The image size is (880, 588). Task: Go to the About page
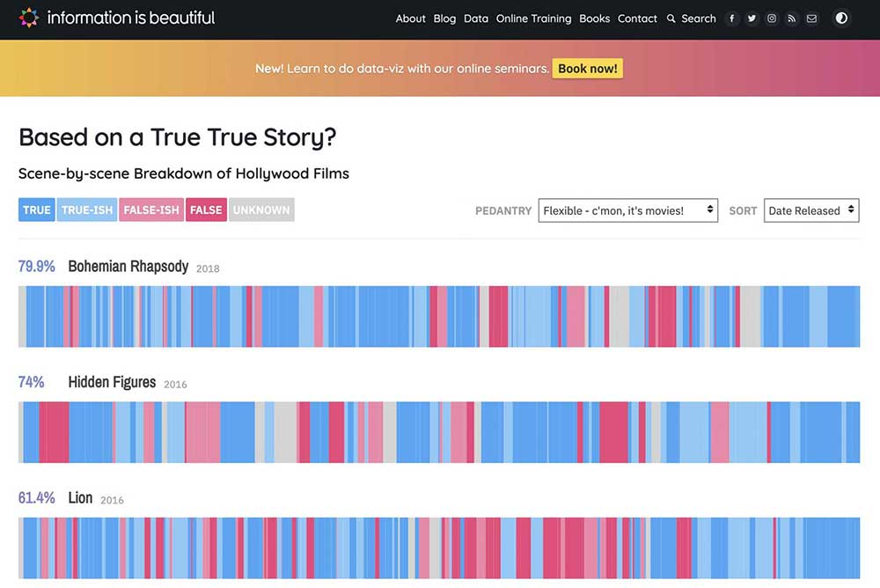coord(410,18)
